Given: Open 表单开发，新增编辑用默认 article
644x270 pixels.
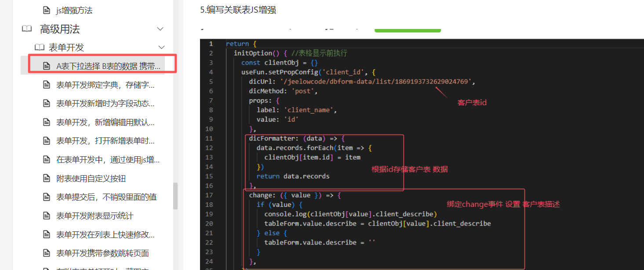Looking at the screenshot, I should (106, 122).
